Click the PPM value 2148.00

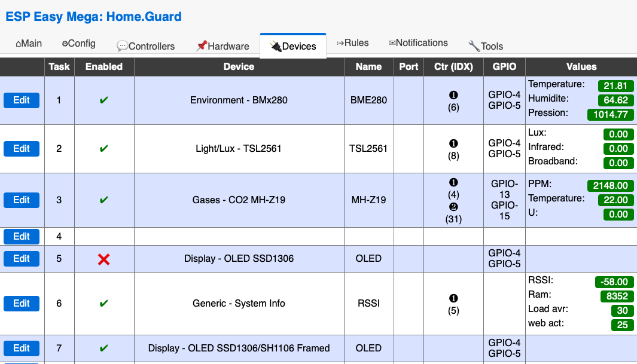tap(610, 186)
